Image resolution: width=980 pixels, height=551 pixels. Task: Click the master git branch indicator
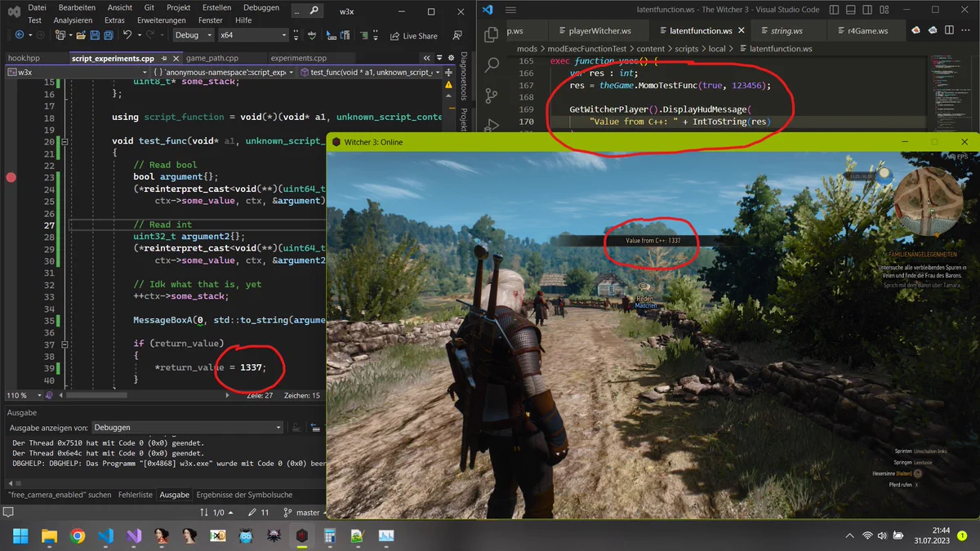[301, 513]
